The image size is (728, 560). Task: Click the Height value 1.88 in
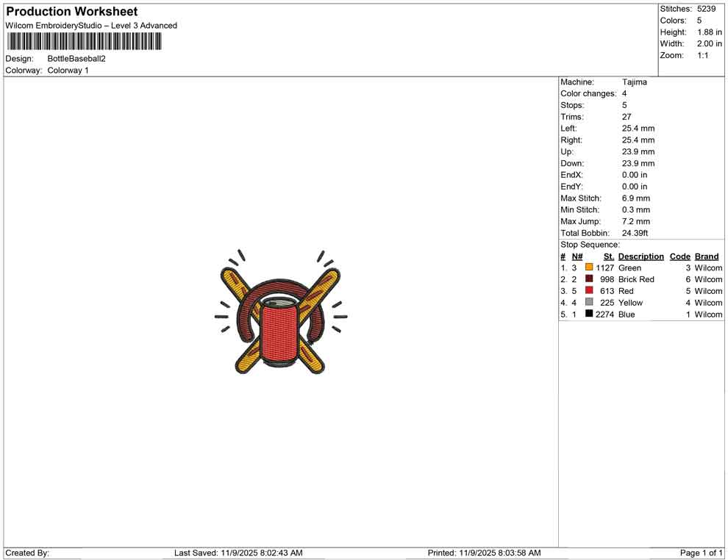pyautogui.click(x=710, y=32)
